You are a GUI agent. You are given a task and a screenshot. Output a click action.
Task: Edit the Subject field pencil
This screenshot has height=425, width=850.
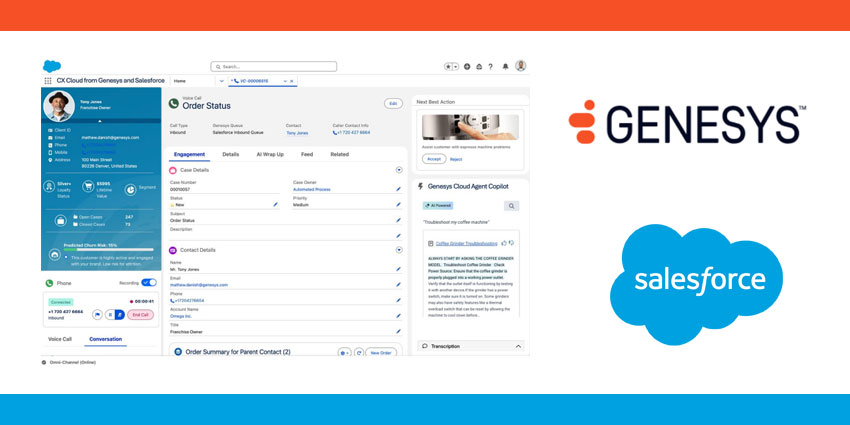pyautogui.click(x=398, y=221)
